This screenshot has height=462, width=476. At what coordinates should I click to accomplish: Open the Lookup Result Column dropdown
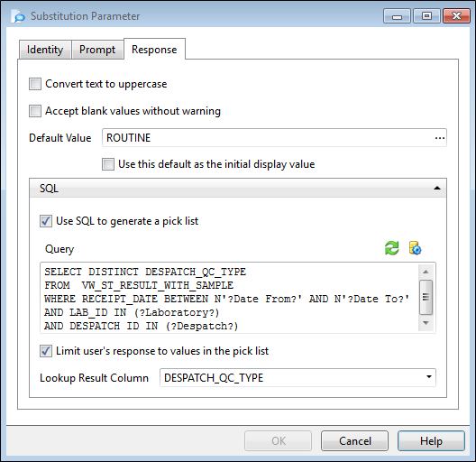428,377
